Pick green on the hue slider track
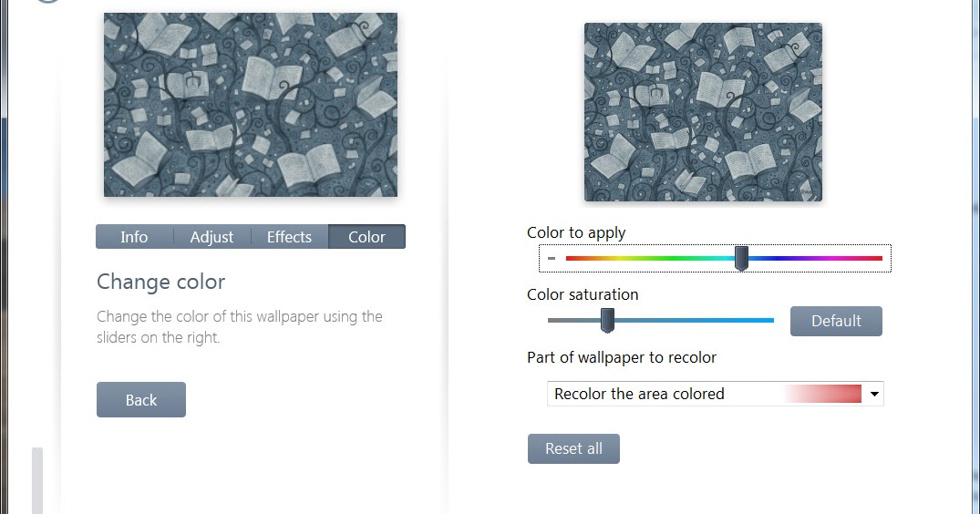Viewport: 980px width, 514px height. (675, 258)
